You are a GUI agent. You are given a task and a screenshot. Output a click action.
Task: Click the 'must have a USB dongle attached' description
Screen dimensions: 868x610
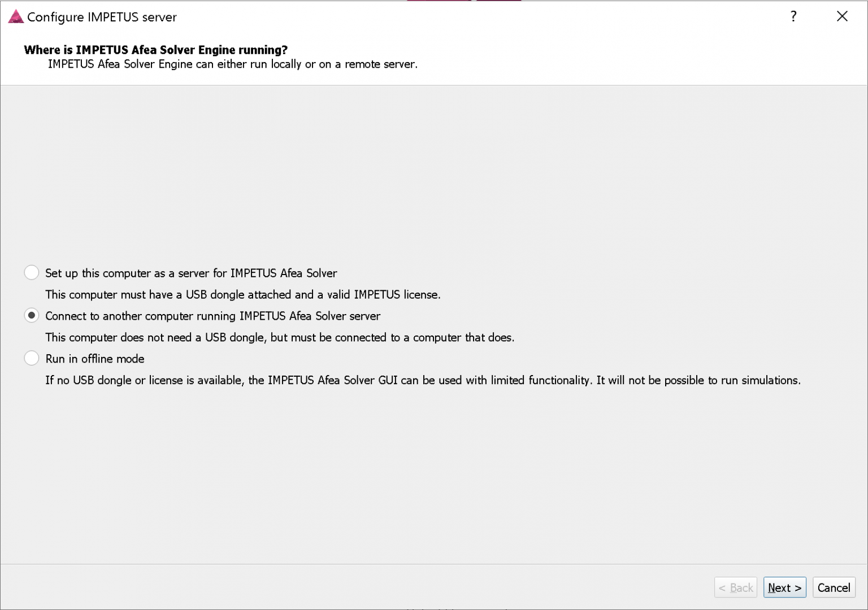(x=243, y=295)
